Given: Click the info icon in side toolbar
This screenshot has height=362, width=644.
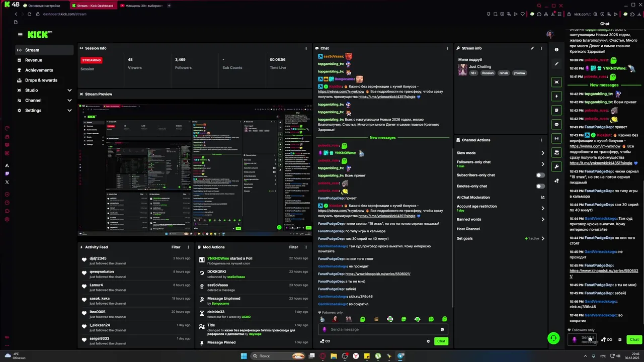Looking at the screenshot, I should 556,50.
